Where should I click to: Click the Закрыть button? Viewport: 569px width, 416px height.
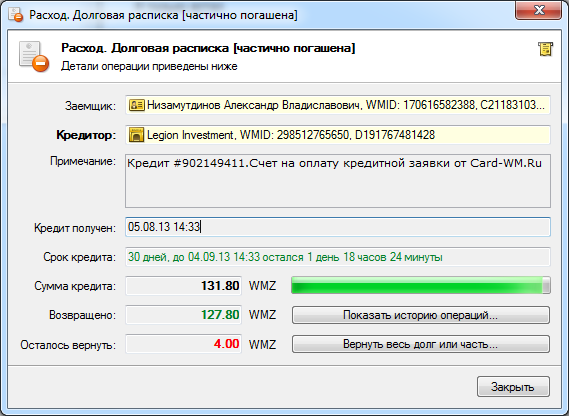[513, 387]
